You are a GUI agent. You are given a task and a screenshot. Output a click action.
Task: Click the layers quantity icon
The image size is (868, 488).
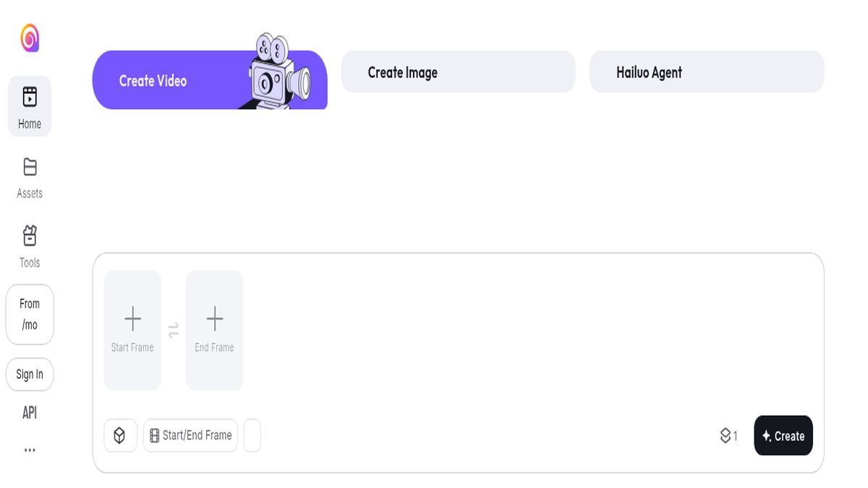(726, 435)
